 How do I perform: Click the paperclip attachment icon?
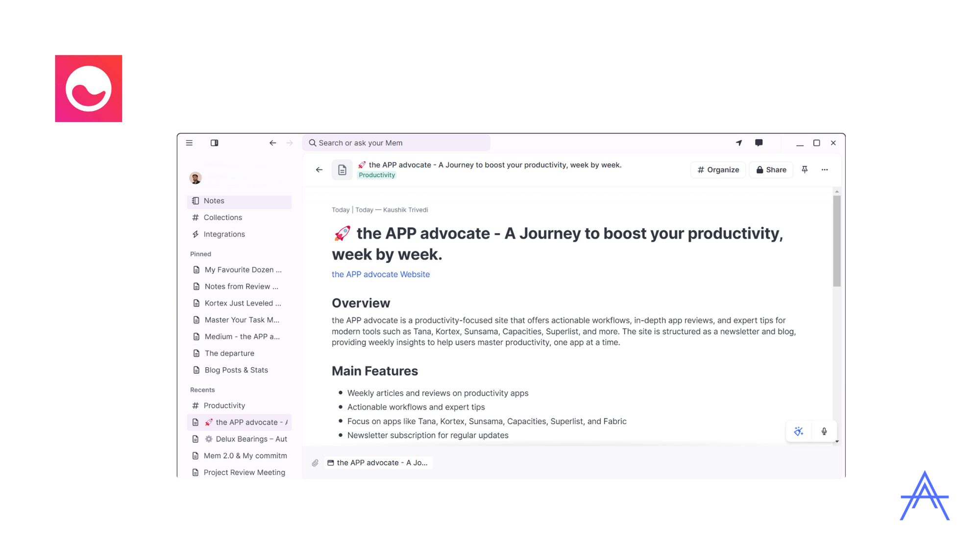point(315,463)
